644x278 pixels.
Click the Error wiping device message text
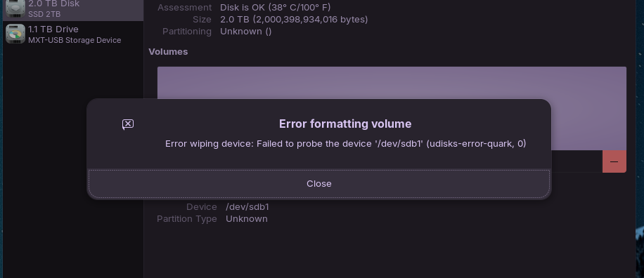coord(345,143)
